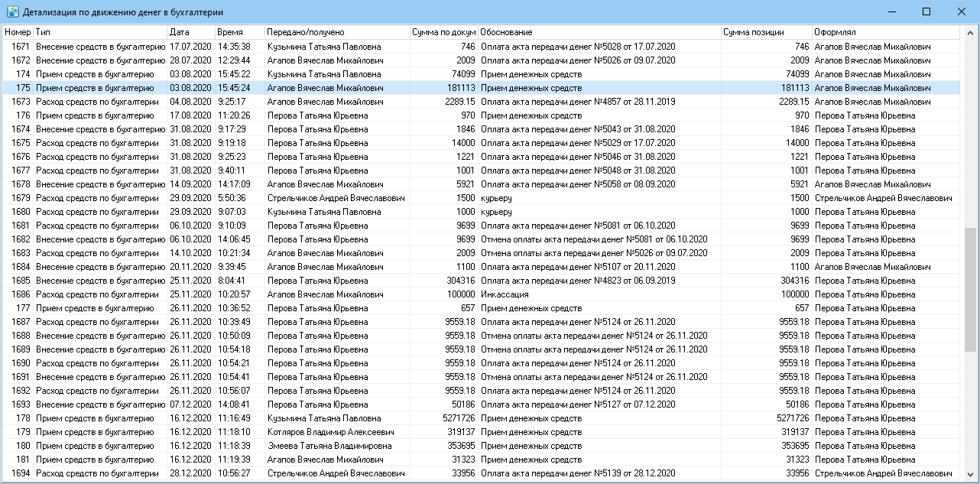Image resolution: width=980 pixels, height=484 pixels.
Task: Click the Сумма по докум column header
Action: point(444,32)
